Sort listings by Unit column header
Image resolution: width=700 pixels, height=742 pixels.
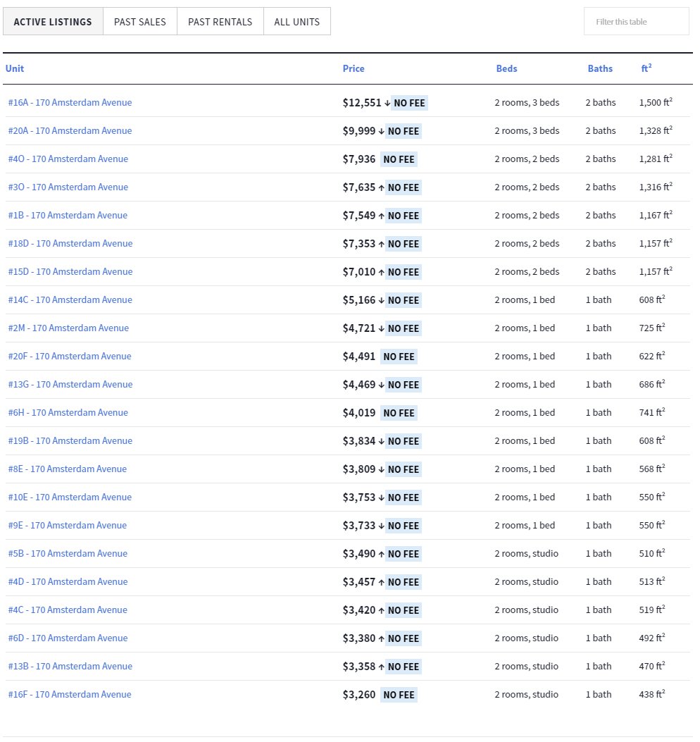click(15, 68)
